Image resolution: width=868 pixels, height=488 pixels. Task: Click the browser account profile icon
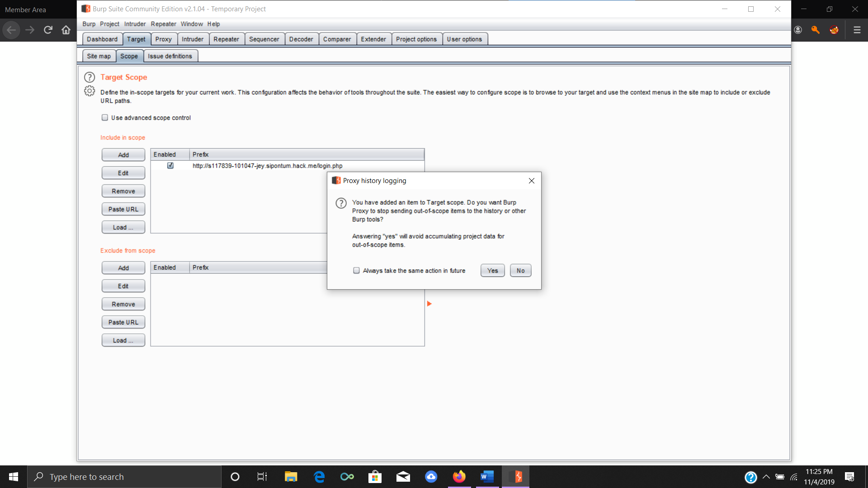tap(798, 30)
